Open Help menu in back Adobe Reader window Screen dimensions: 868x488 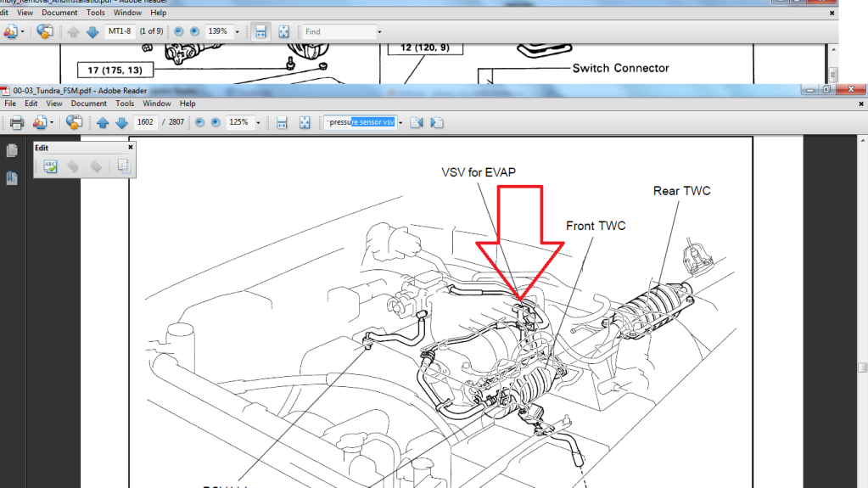(159, 12)
